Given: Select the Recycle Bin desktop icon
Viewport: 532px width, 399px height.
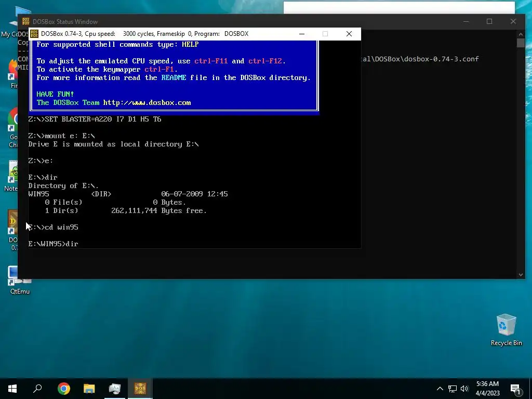Looking at the screenshot, I should pos(506,330).
